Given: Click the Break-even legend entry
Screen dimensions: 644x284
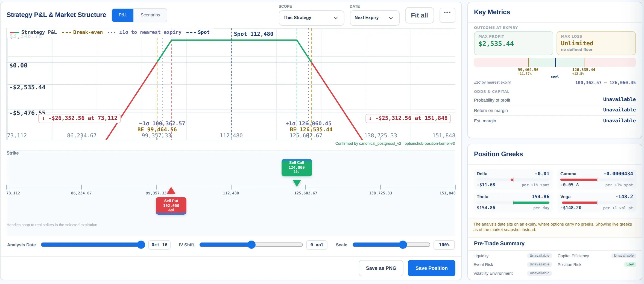Looking at the screenshot, I should [x=82, y=32].
